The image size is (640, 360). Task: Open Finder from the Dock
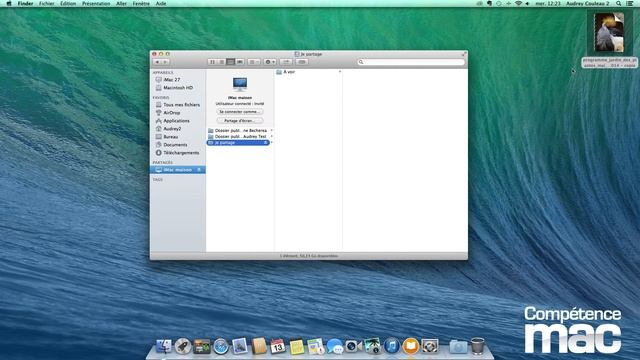(x=164, y=346)
